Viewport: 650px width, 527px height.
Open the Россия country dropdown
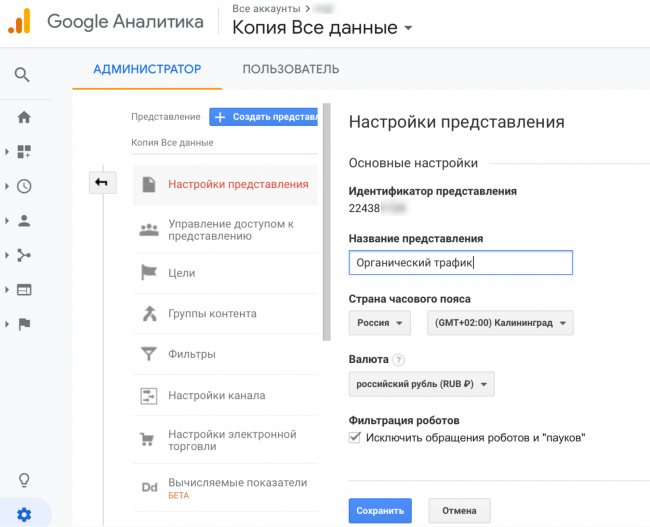coord(380,323)
